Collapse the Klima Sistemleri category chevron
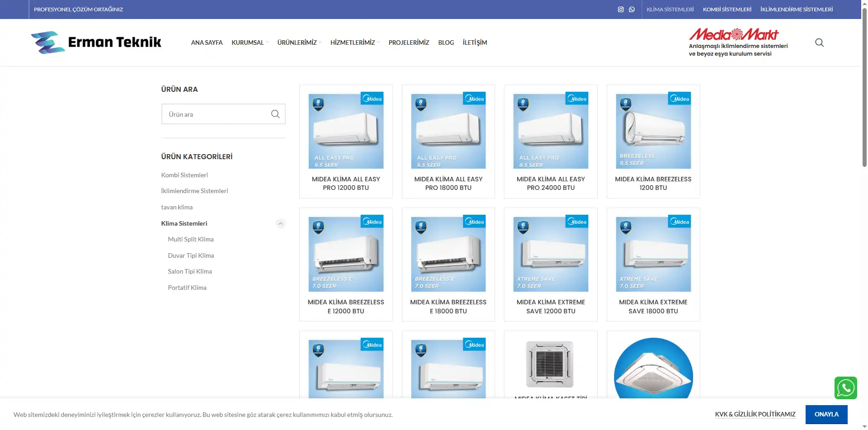This screenshot has height=430, width=868. 280,223
